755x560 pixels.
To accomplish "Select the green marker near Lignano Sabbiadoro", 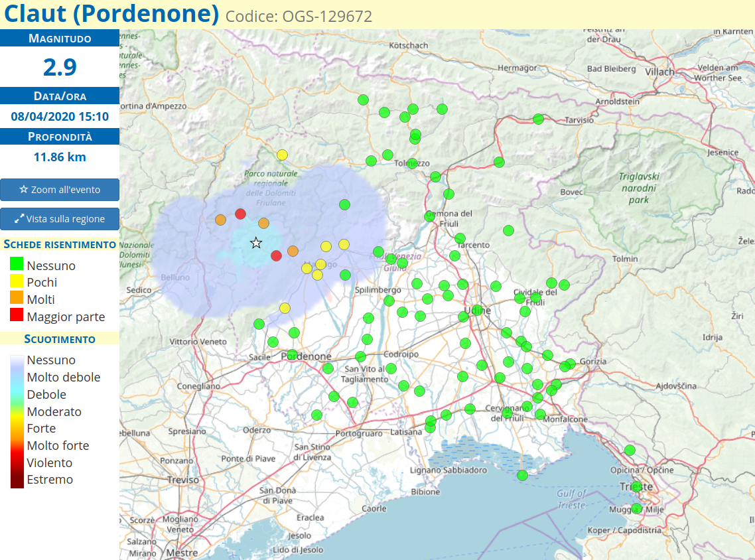I will (x=521, y=475).
